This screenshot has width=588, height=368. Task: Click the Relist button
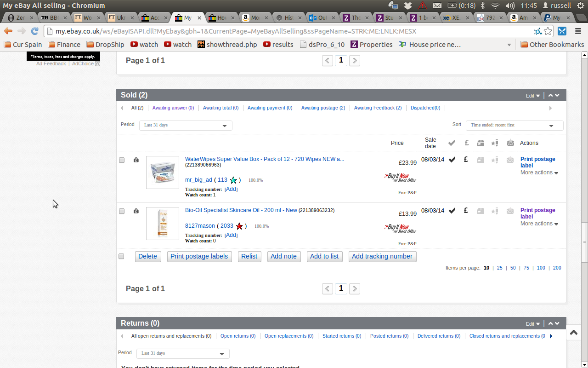click(249, 257)
